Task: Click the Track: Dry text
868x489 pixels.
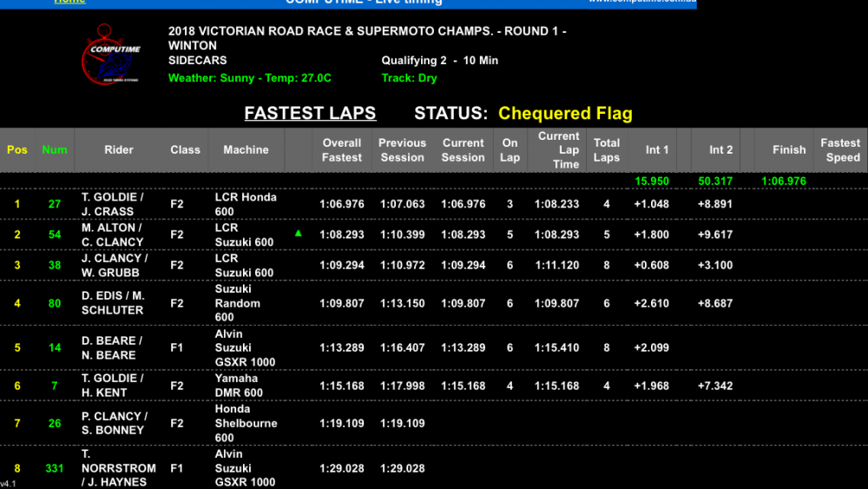Action: coord(409,78)
